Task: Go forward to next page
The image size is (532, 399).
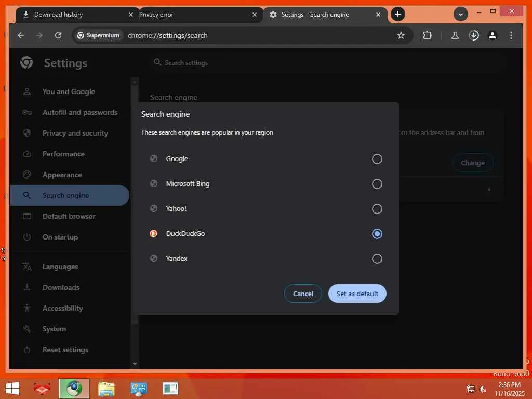Action: tap(39, 35)
